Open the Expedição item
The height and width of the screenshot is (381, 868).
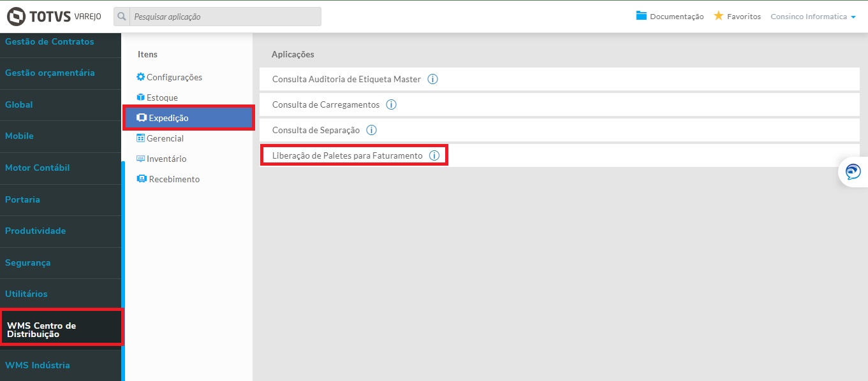tap(189, 118)
